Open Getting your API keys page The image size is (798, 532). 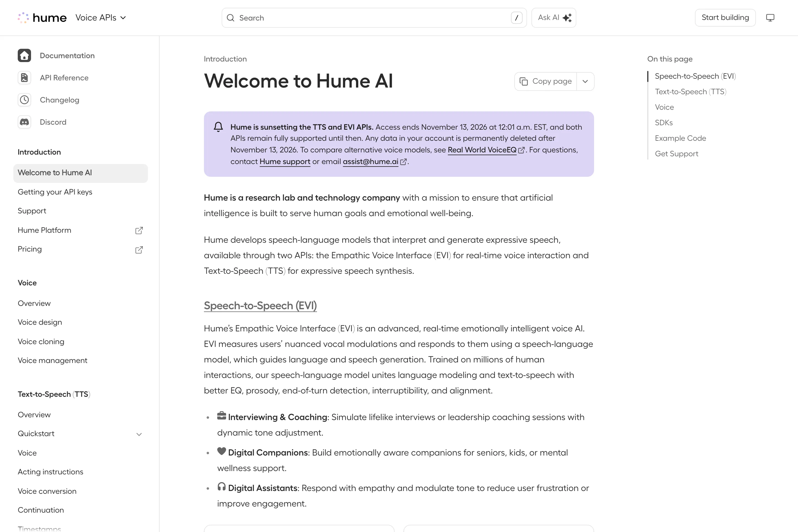click(x=80, y=192)
